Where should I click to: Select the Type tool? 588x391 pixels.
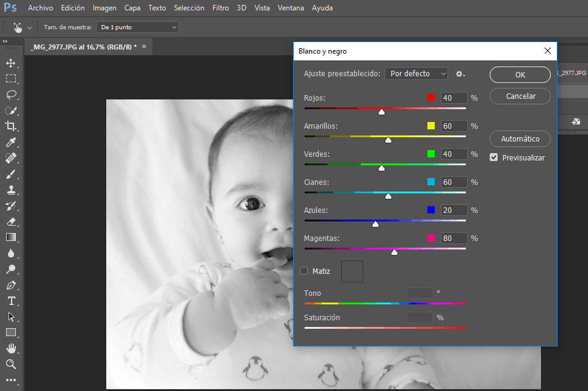coord(11,301)
